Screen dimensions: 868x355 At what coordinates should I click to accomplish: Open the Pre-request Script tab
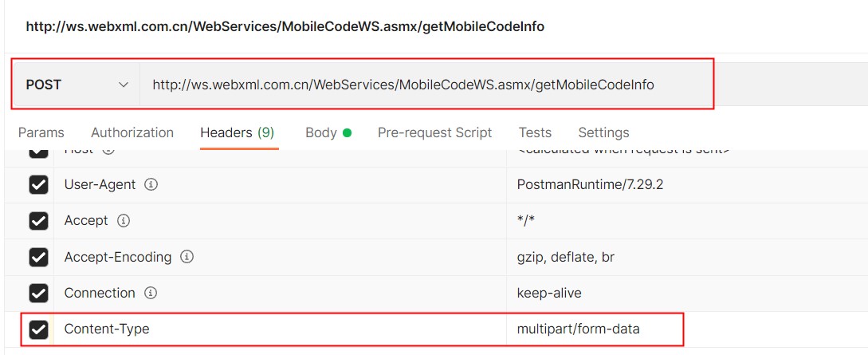(434, 132)
